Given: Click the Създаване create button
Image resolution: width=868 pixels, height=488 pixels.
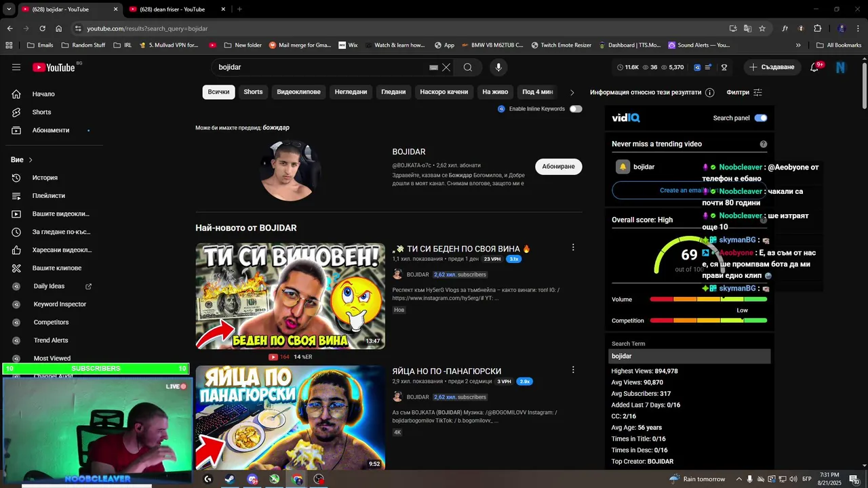Looking at the screenshot, I should 772,67.
